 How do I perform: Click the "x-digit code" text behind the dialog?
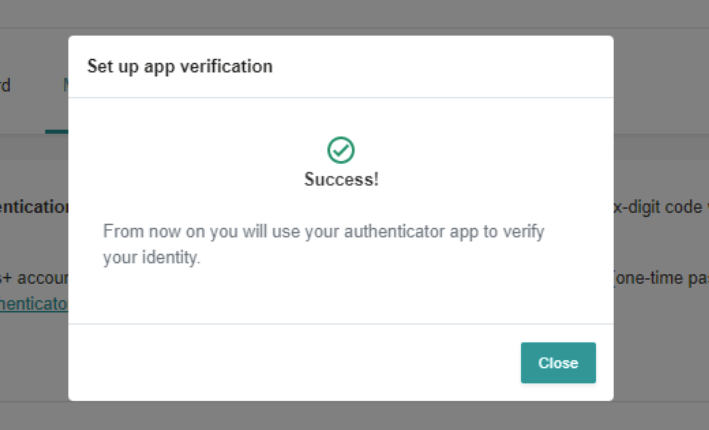(659, 208)
